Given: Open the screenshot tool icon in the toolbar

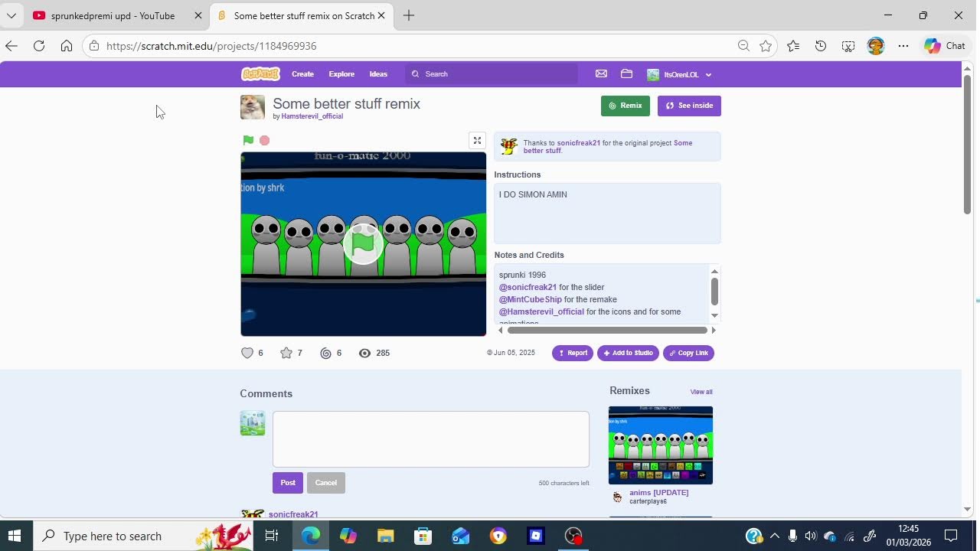Looking at the screenshot, I should [848, 46].
